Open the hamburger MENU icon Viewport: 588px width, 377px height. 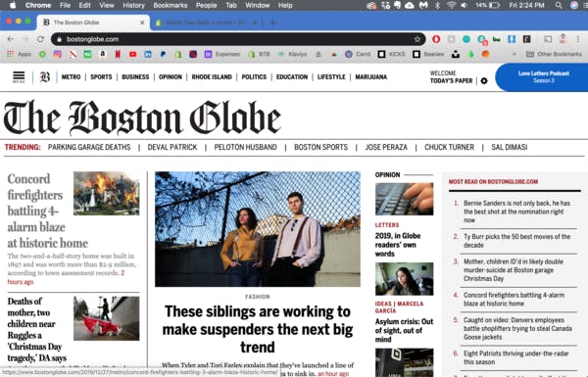(x=19, y=76)
